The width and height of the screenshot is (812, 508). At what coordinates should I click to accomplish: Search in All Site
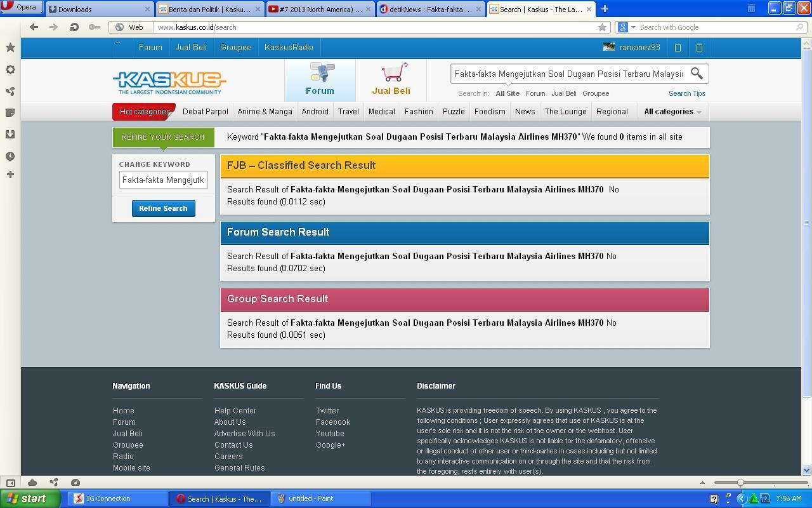coord(507,93)
